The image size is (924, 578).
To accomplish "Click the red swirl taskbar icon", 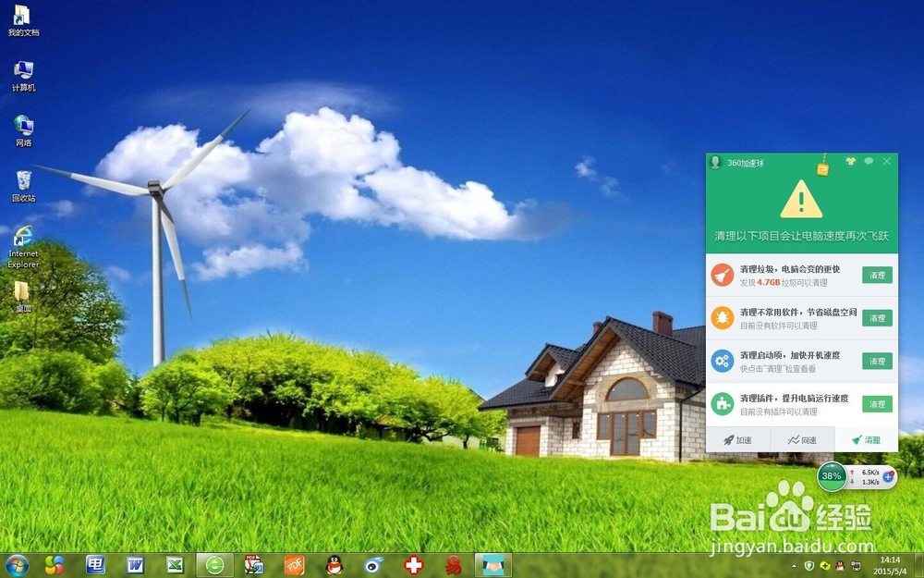I will (x=453, y=566).
